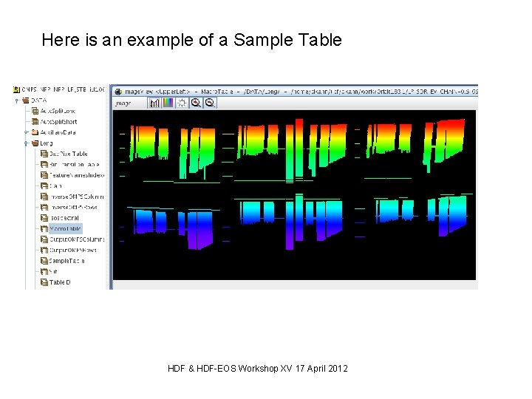The image size is (532, 399).
Task: Click the zoom out magnifier
Action: click(210, 103)
